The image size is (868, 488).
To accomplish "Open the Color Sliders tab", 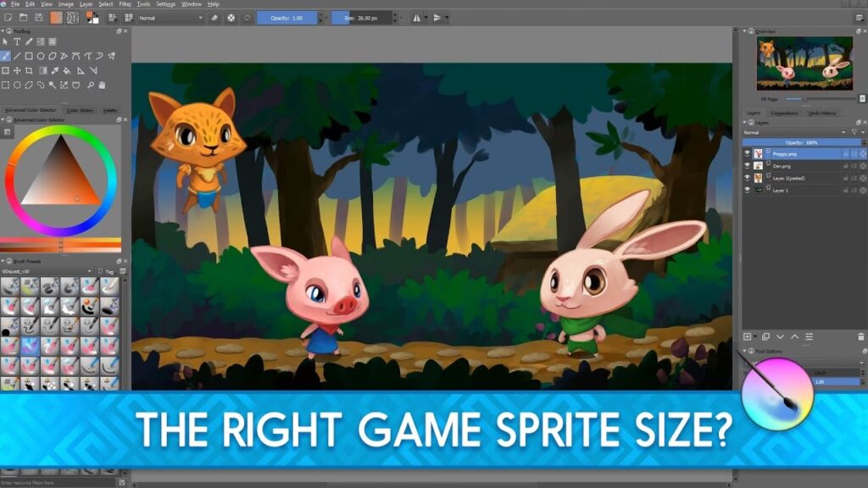I will tap(79, 110).
